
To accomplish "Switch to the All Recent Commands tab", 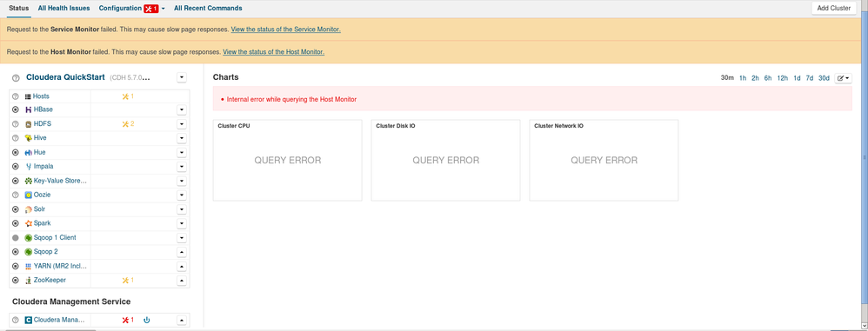I will [x=208, y=9].
